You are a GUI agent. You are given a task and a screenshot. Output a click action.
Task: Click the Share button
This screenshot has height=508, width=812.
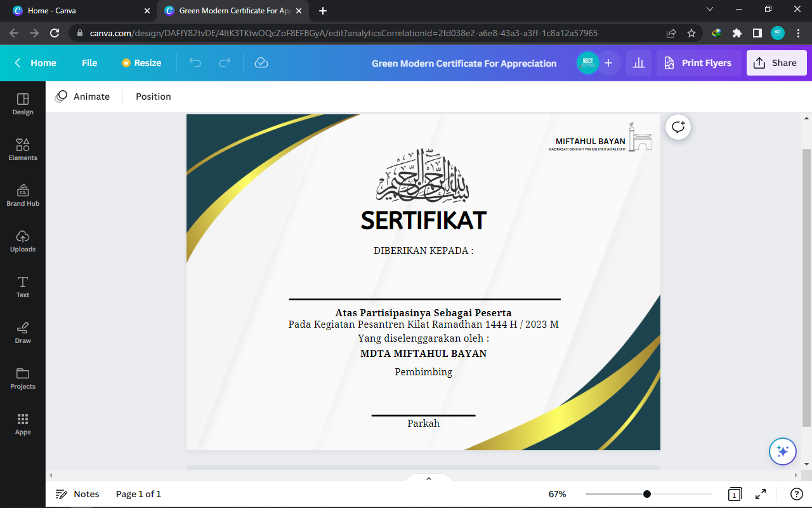[x=776, y=63]
